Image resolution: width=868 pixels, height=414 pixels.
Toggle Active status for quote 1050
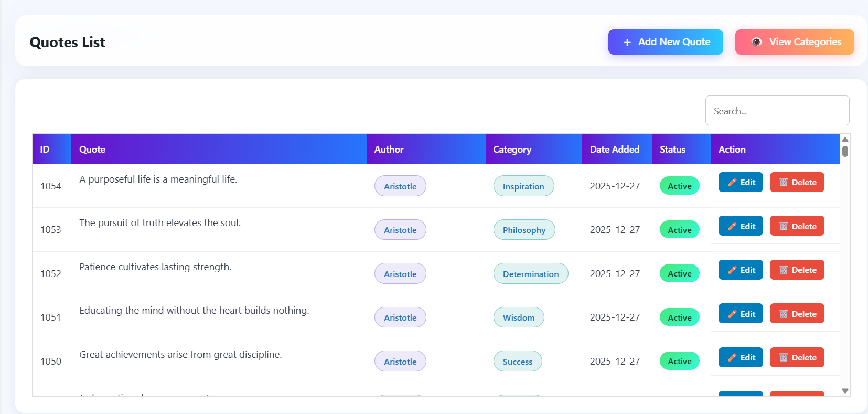(x=679, y=362)
